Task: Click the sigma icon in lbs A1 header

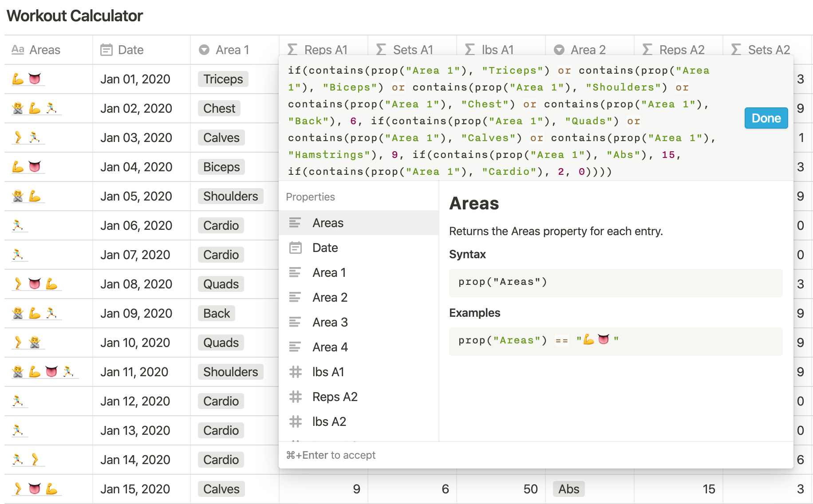Action: 470,50
